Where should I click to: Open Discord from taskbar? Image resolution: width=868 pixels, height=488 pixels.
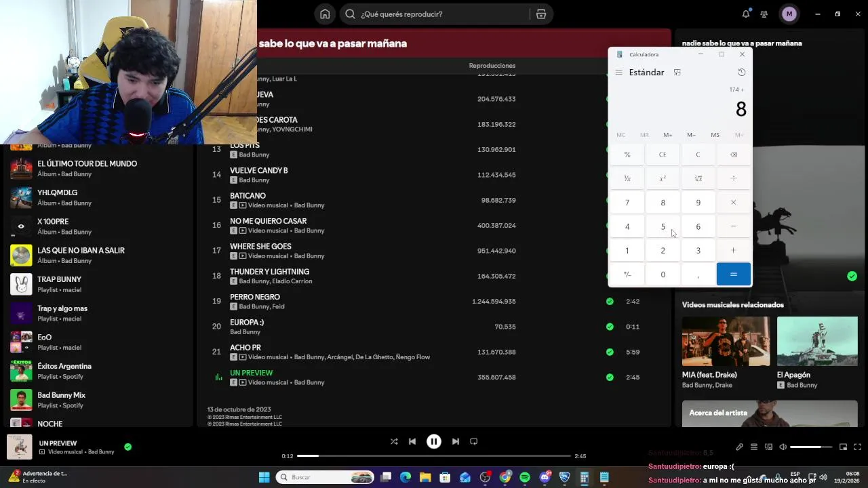(545, 477)
